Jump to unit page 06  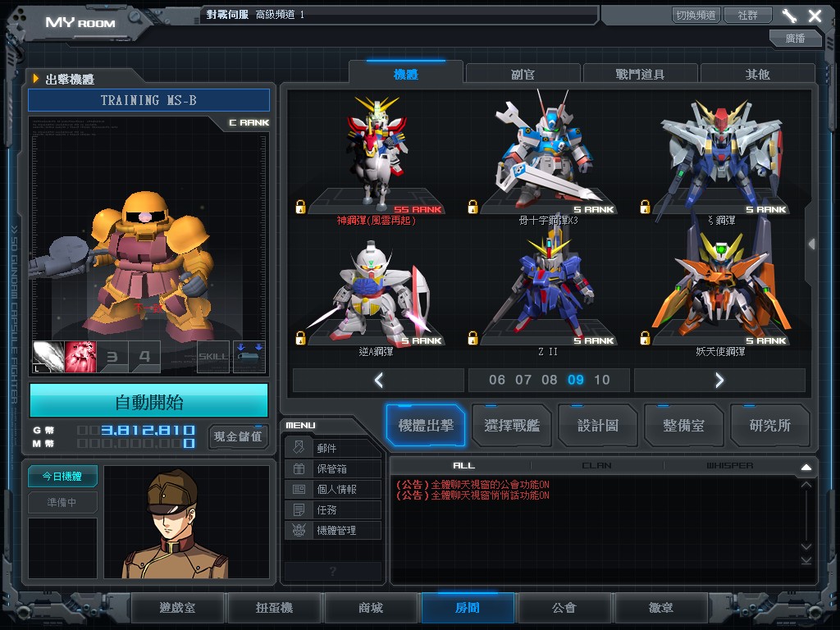(x=496, y=380)
